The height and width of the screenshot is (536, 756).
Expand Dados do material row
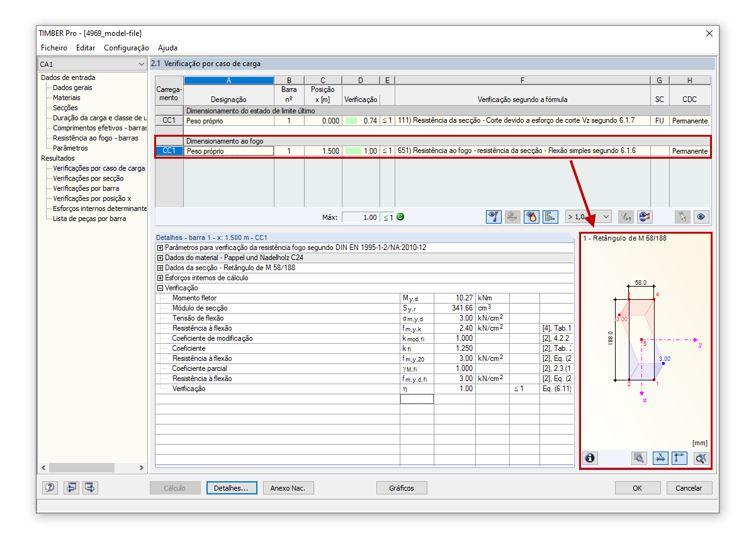pyautogui.click(x=160, y=258)
